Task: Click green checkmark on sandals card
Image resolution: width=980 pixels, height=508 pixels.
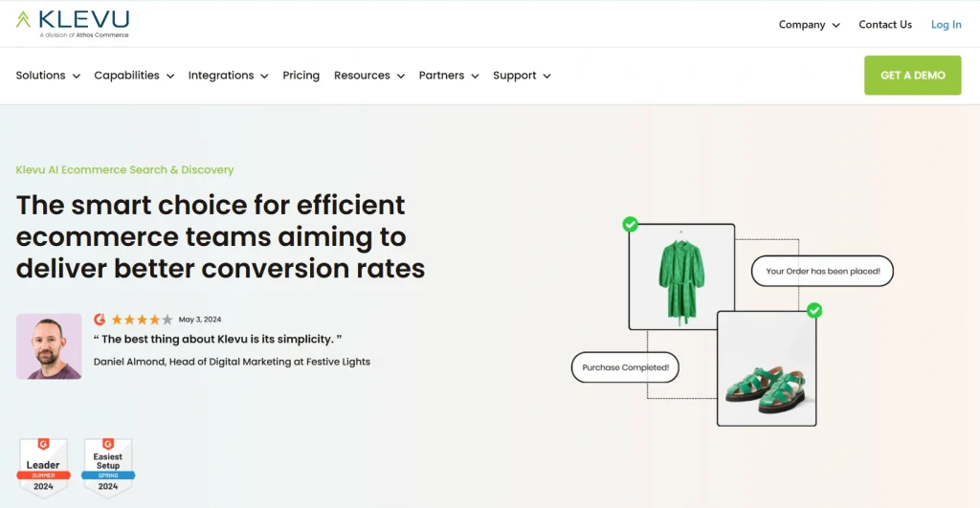Action: click(x=813, y=310)
